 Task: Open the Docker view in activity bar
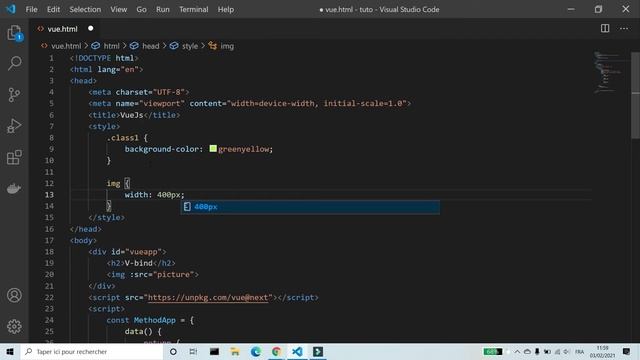tap(14, 188)
